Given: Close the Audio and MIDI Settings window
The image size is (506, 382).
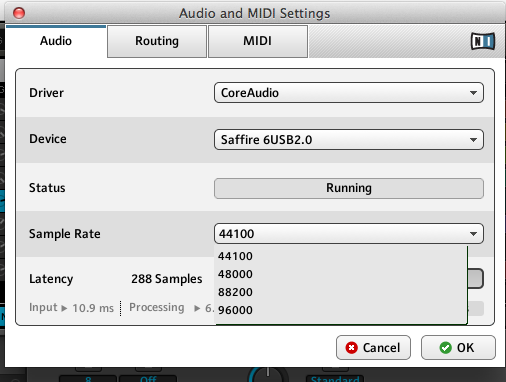Looking at the screenshot, I should (19, 13).
